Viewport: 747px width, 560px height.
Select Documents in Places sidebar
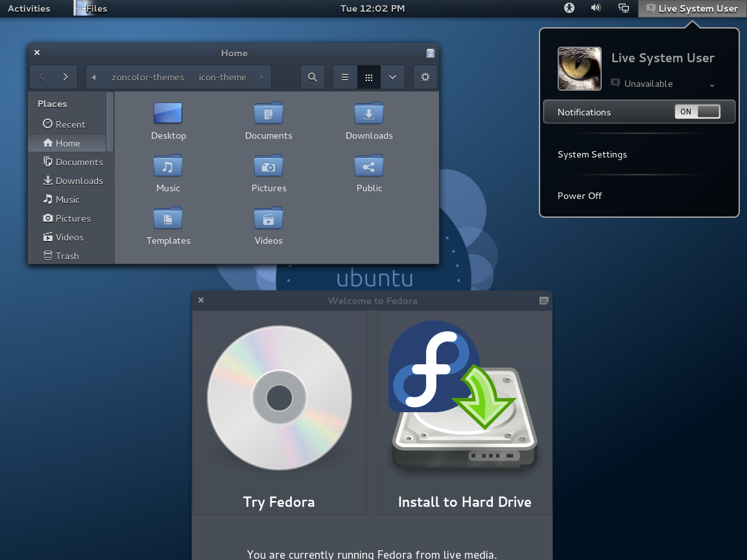tap(67, 162)
